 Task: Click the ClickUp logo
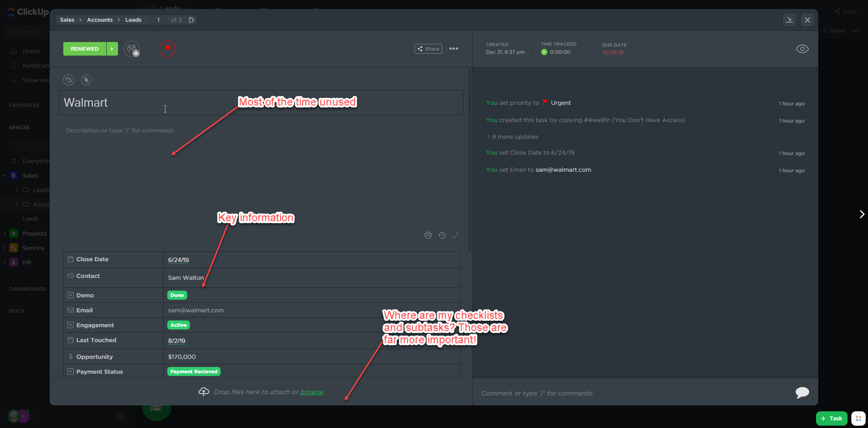click(28, 12)
